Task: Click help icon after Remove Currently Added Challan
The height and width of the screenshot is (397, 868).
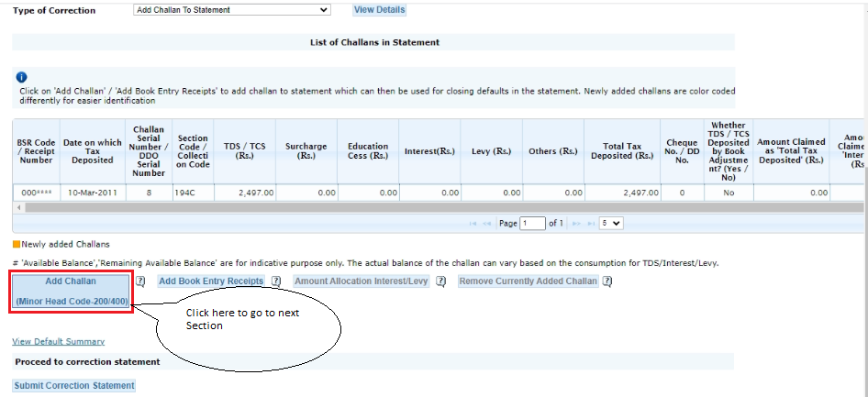Action: 607,281
